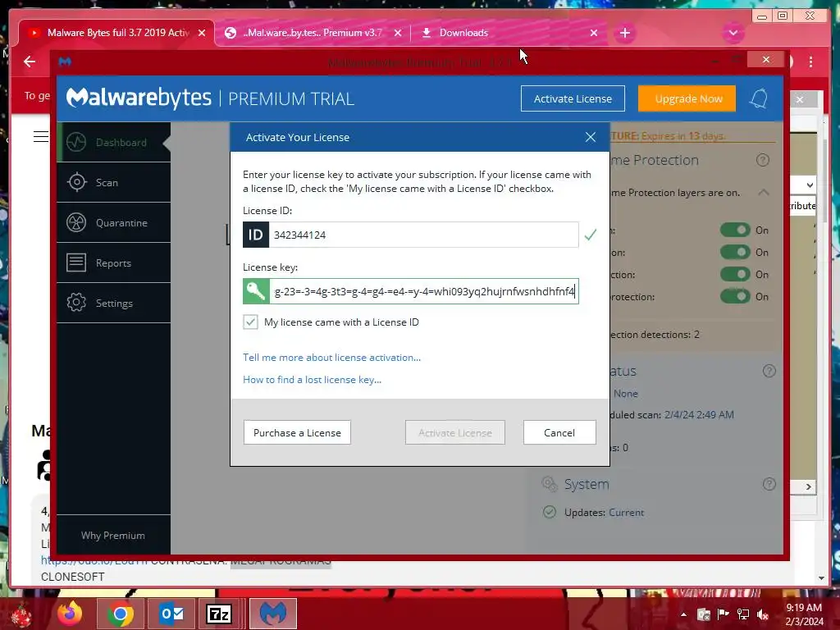Open the Settings section in sidebar
This screenshot has height=630, width=840.
(x=114, y=304)
